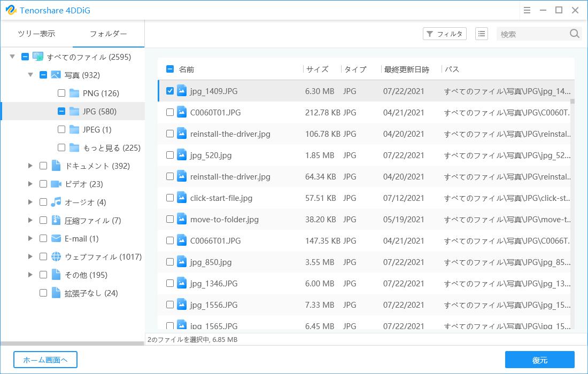
Task: Uncheck the jpg_1409.JPG file checkbox
Action: pyautogui.click(x=170, y=91)
